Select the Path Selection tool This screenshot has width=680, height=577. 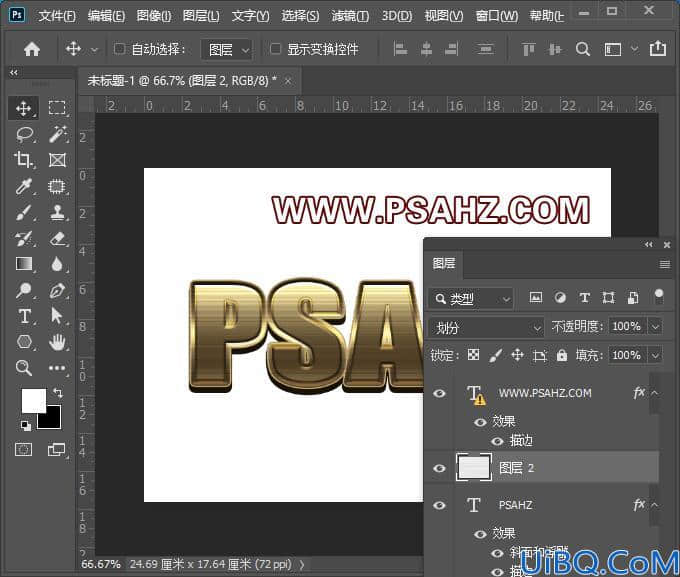click(x=57, y=316)
